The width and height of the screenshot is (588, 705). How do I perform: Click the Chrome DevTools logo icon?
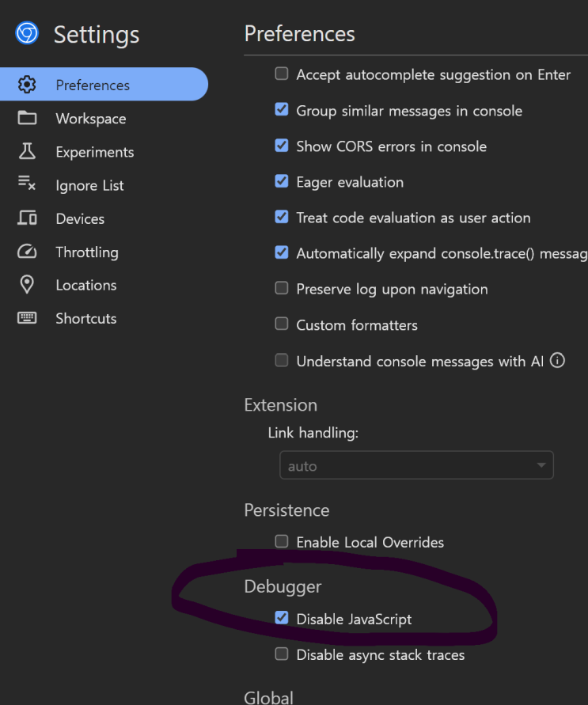28,33
